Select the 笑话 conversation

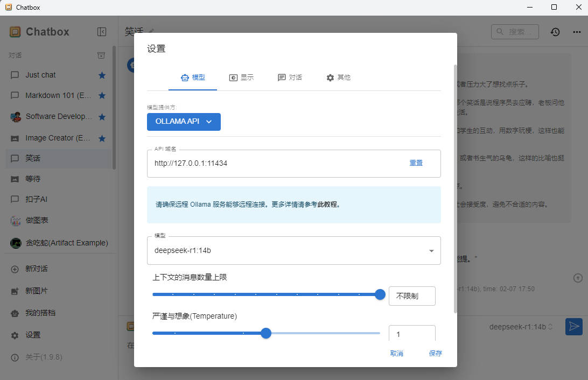coord(58,158)
